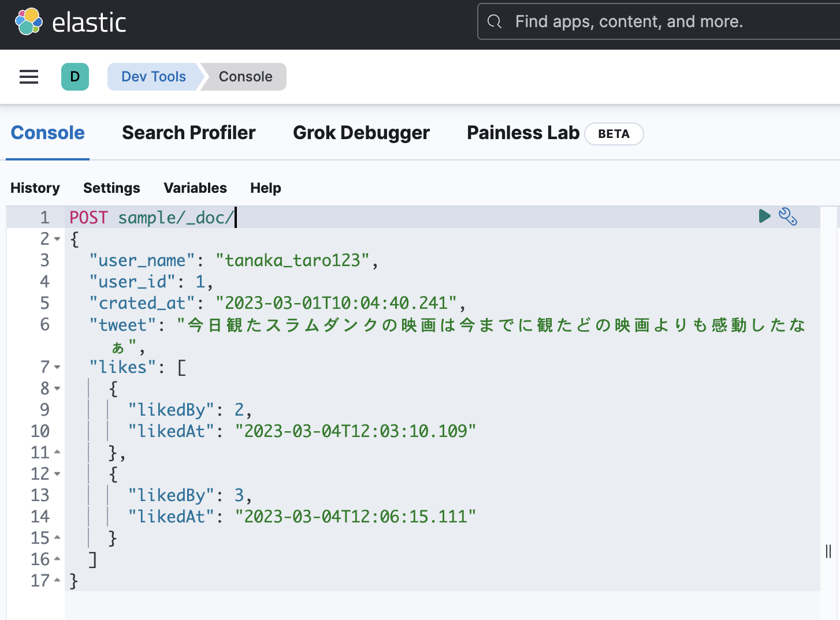Click "likedBy" key on line 9
The image size is (840, 620).
171,410
